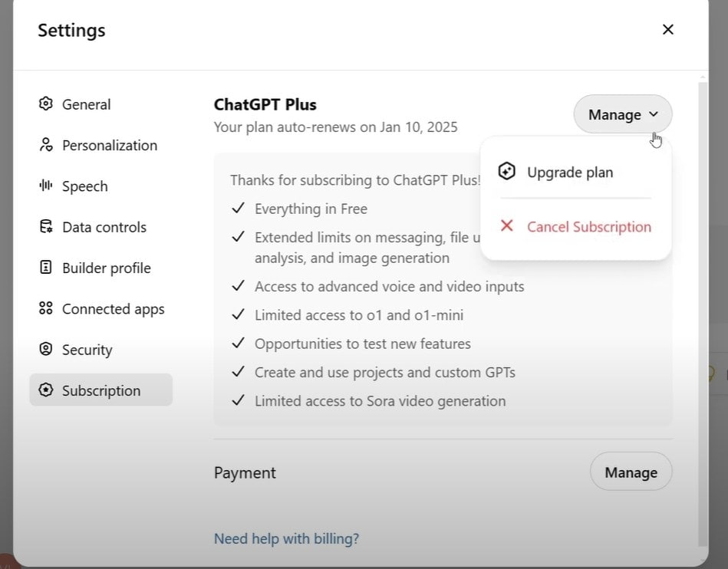Open the Personalization settings tab
The image size is (728, 569).
click(109, 145)
